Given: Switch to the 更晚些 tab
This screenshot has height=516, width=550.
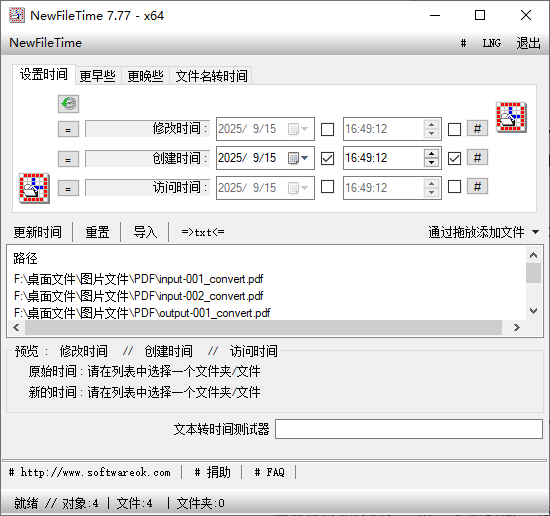Looking at the screenshot, I should (146, 76).
